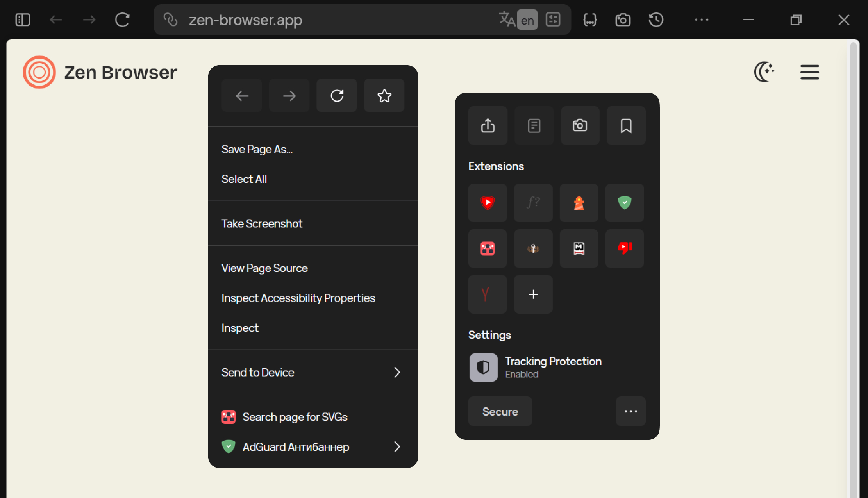Image resolution: width=868 pixels, height=498 pixels.
Task: Click the three-dots button beside Secure
Action: tap(630, 411)
